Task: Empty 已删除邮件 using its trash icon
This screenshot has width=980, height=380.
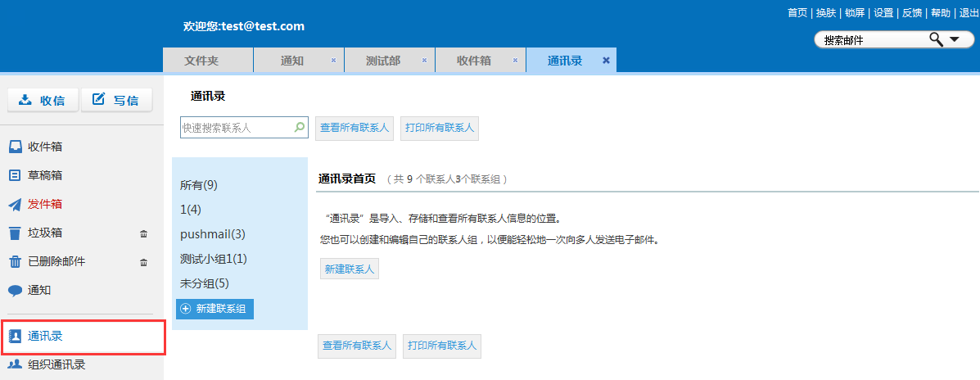Action: 143,262
